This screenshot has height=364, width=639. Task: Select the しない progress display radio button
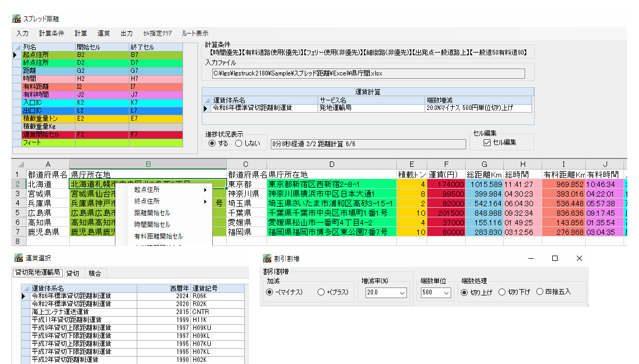click(x=238, y=143)
